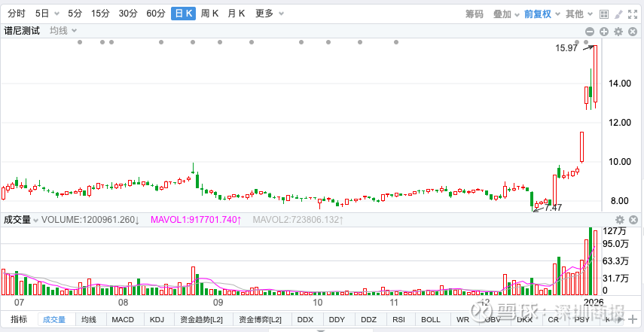Toggle the 筹码 chip distribution view

tap(475, 14)
